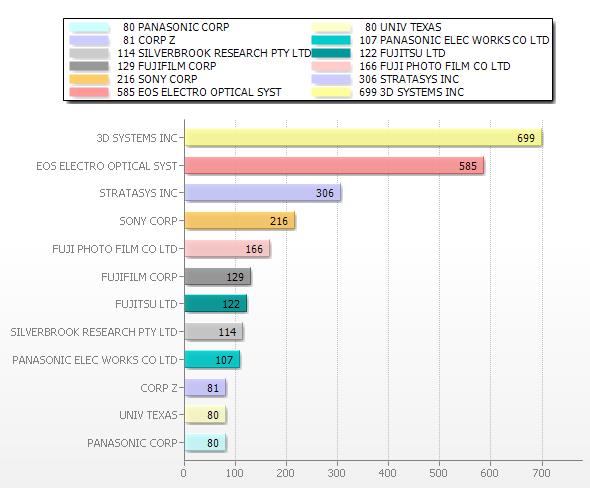The height and width of the screenshot is (488, 590).
Task: Click y-axis label 'EOS ELECTRO OPTICAL SYST'
Action: (106, 166)
